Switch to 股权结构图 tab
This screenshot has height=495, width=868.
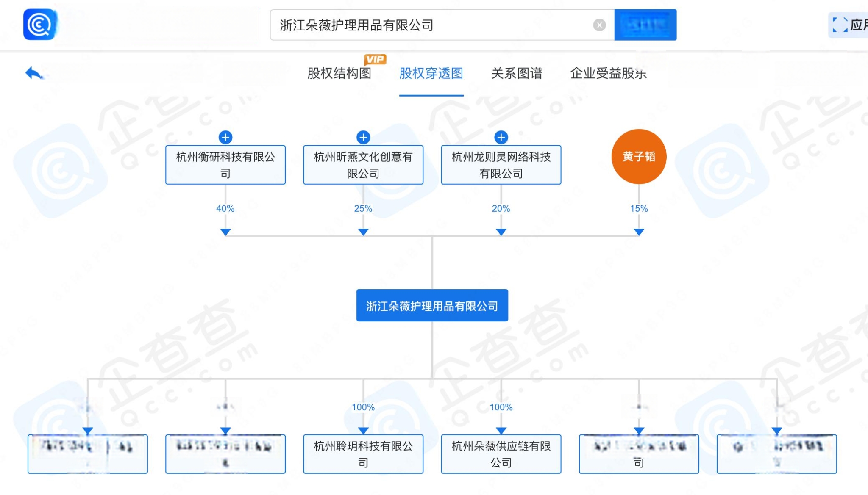click(x=339, y=73)
